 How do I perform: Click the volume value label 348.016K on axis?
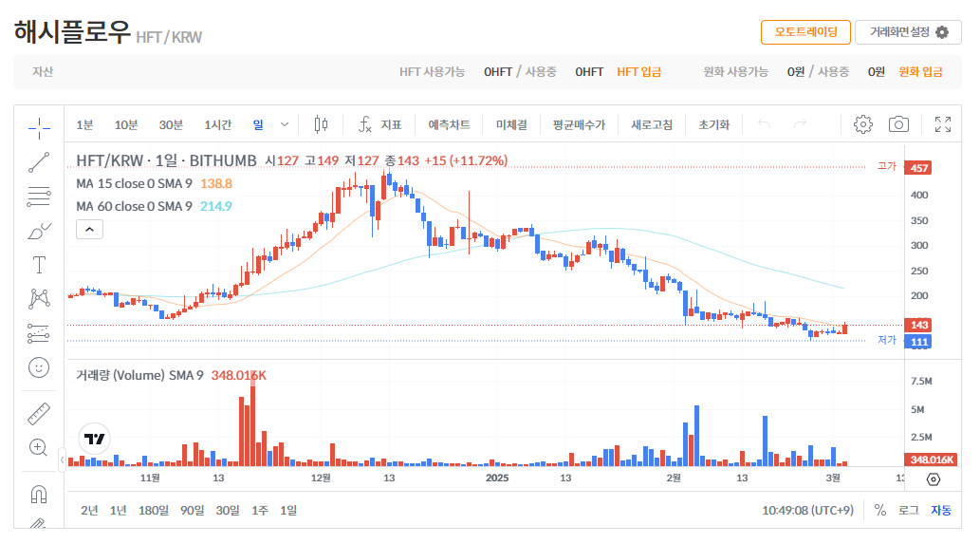tap(932, 460)
